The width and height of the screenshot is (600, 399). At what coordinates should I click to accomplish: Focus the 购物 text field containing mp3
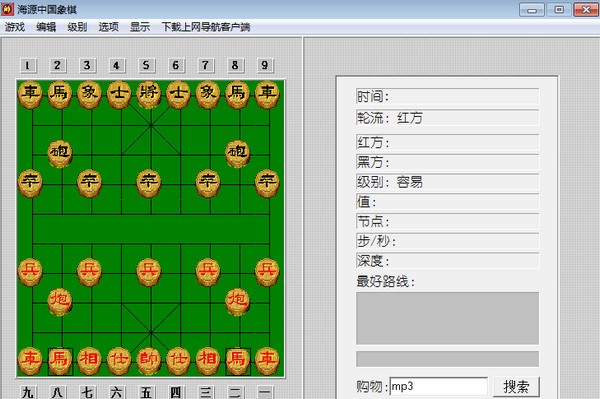(439, 386)
